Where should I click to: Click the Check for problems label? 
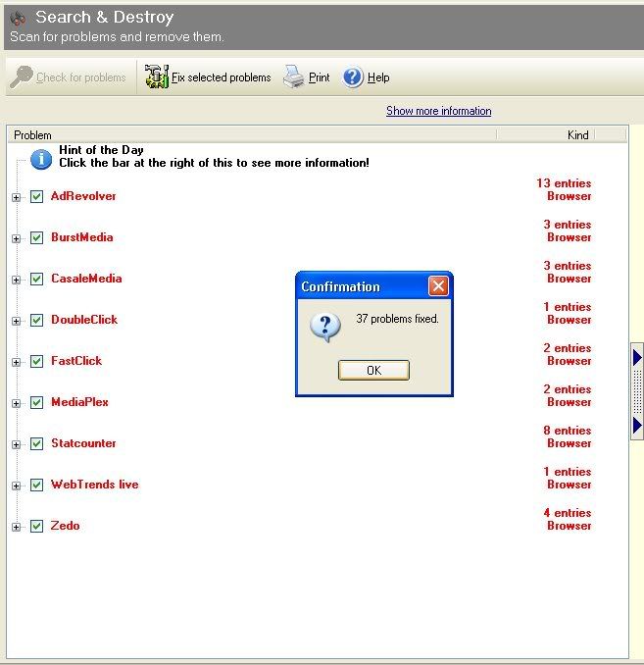(81, 77)
